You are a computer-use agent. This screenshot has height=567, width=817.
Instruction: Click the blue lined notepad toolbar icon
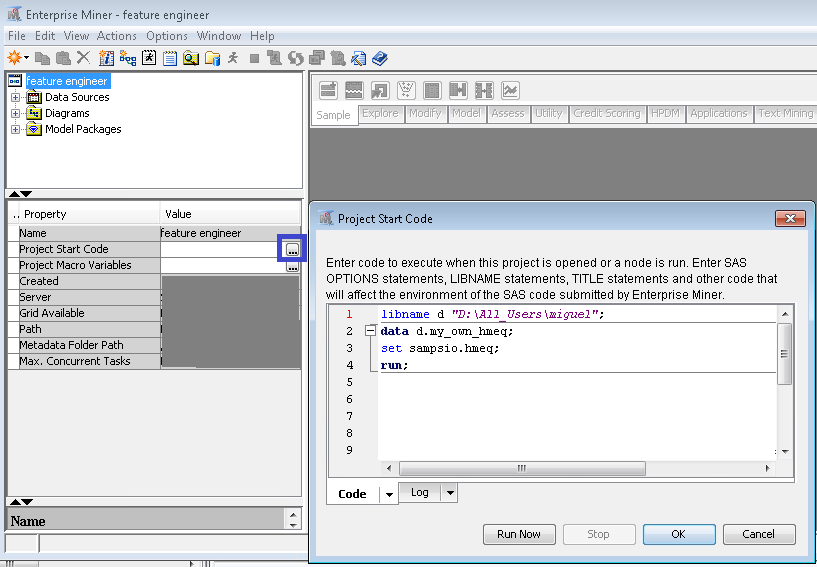point(170,58)
